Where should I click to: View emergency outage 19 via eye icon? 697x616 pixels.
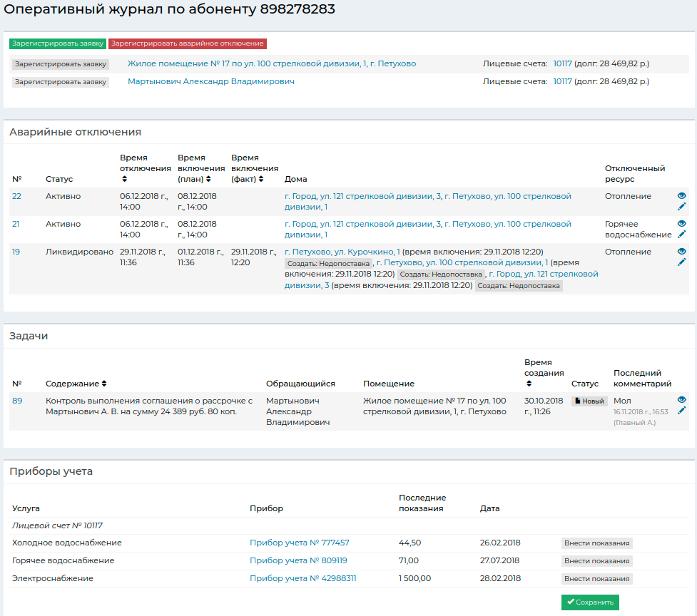coord(681,252)
